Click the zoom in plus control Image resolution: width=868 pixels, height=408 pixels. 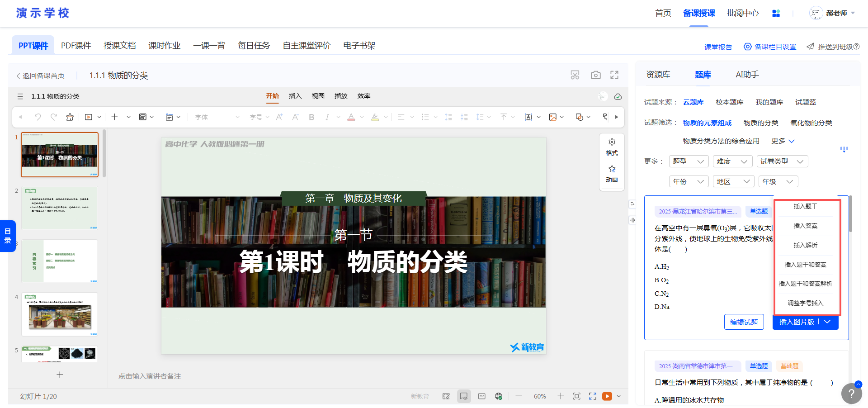[561, 396]
